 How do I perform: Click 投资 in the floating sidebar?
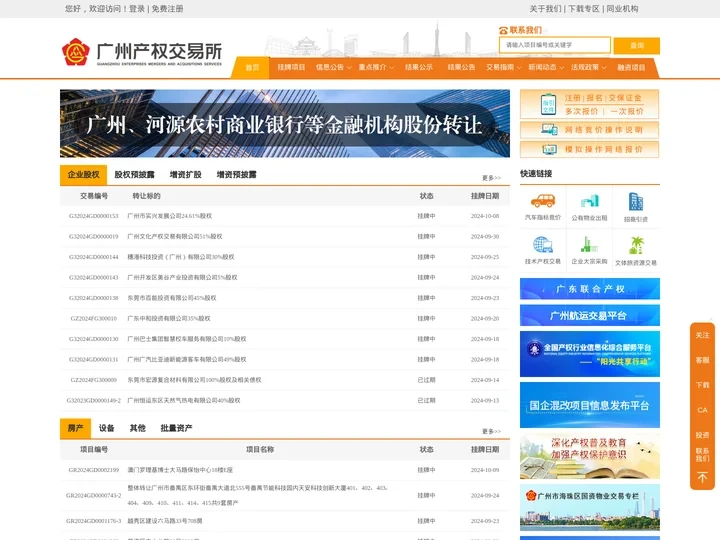702,435
